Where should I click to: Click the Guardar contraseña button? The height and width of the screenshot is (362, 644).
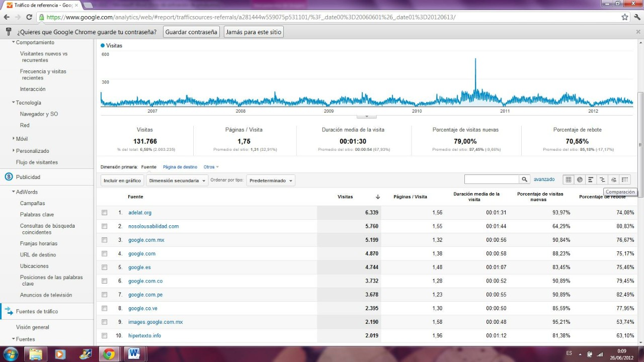tap(191, 32)
